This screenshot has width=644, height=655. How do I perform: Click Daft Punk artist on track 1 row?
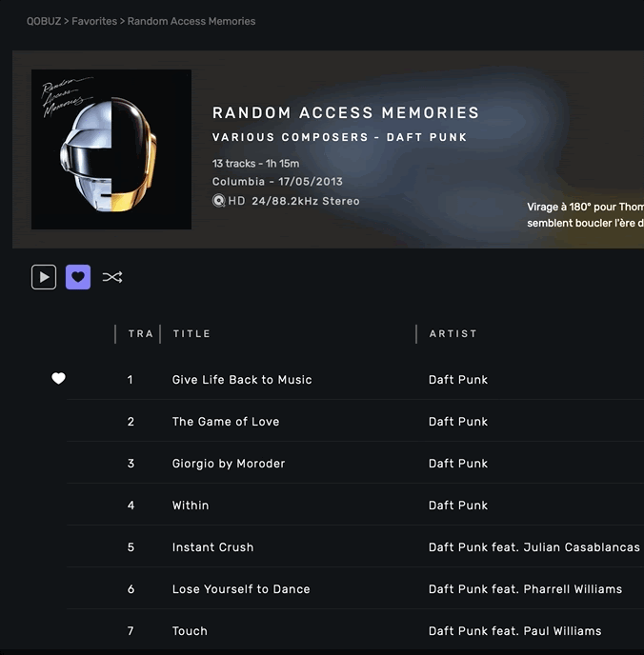point(458,379)
